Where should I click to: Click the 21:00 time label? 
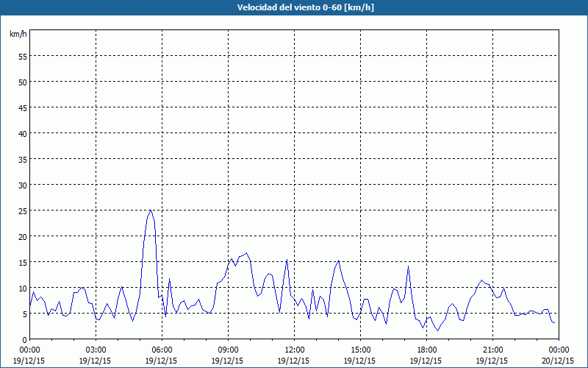tap(492, 350)
